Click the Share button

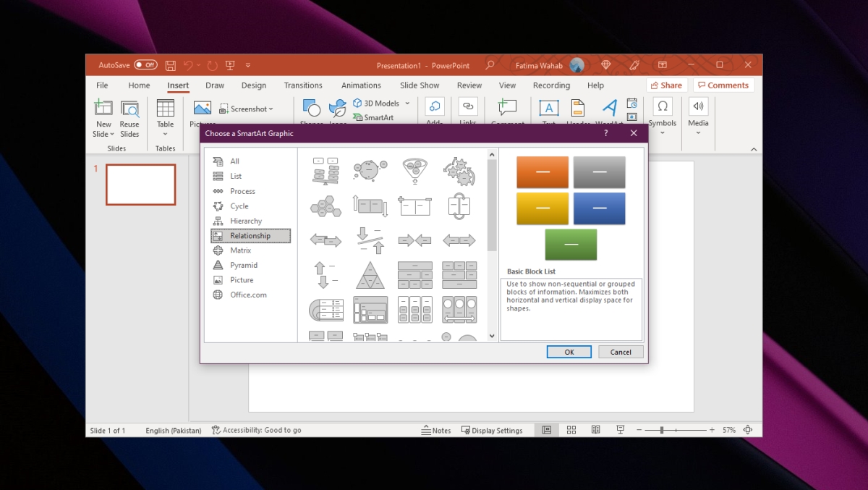666,85
